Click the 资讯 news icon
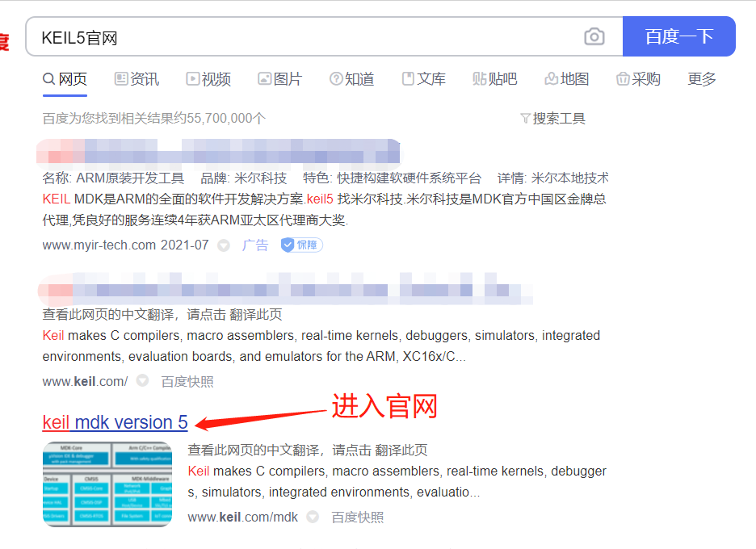The width and height of the screenshot is (756, 549). (121, 78)
